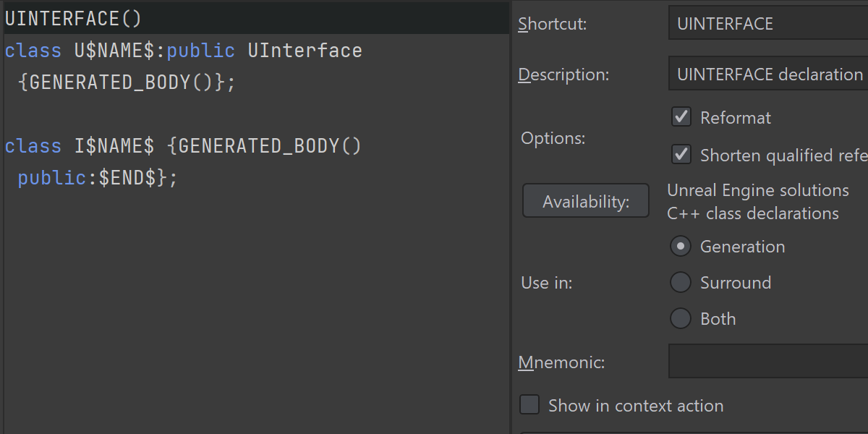Click the UInterface base class name

(x=305, y=51)
